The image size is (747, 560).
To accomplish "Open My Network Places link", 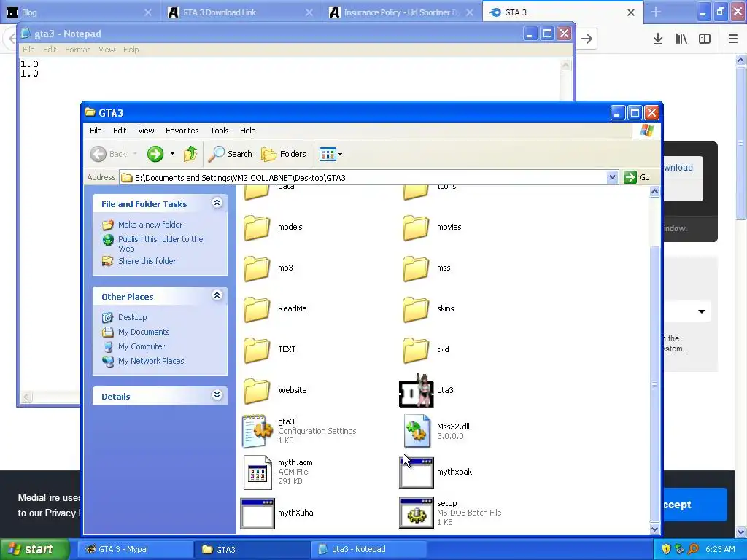I will pyautogui.click(x=151, y=361).
